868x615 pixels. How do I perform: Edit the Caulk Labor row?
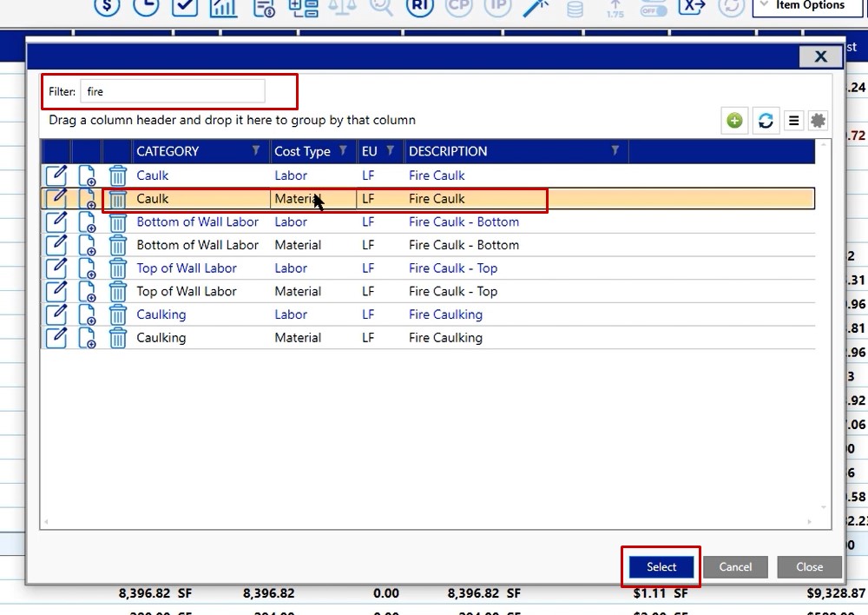click(56, 175)
